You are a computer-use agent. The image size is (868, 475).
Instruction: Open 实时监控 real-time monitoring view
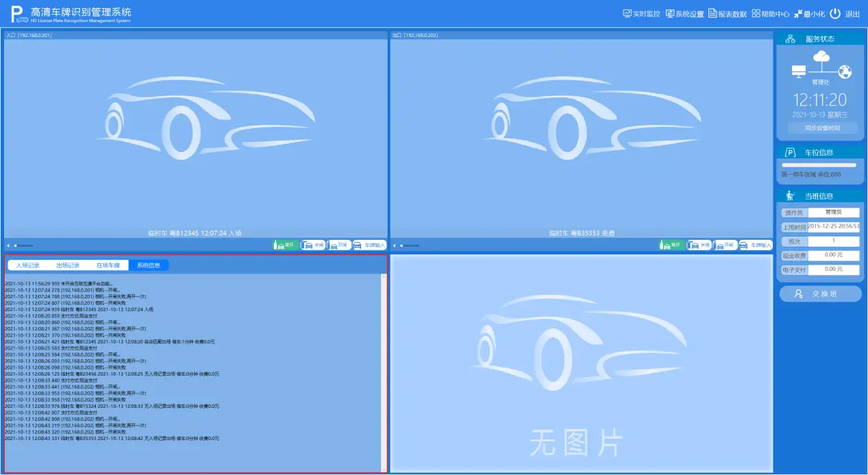pyautogui.click(x=641, y=14)
